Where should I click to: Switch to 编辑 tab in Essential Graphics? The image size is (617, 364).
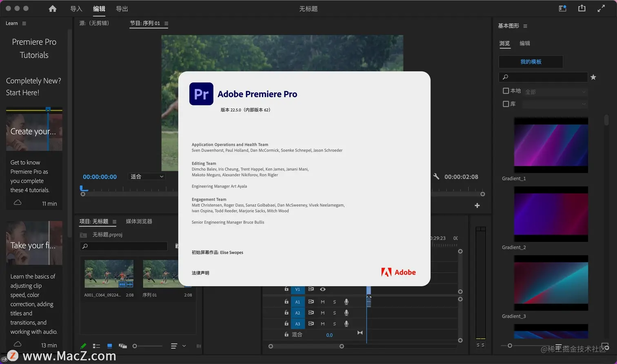point(525,43)
